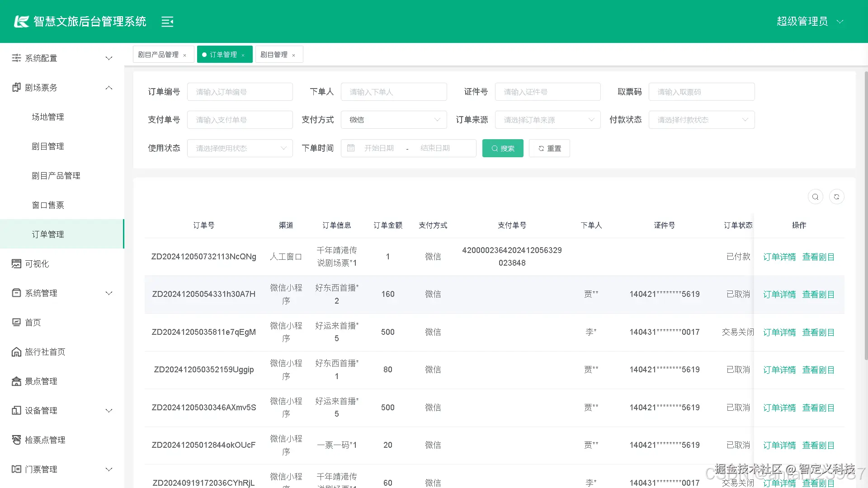
Task: Click the 景点管理 sidebar icon
Action: pyautogui.click(x=16, y=381)
